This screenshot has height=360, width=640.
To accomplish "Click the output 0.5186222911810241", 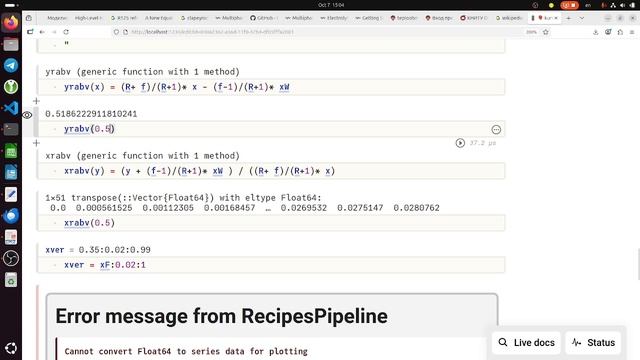I will [91, 114].
